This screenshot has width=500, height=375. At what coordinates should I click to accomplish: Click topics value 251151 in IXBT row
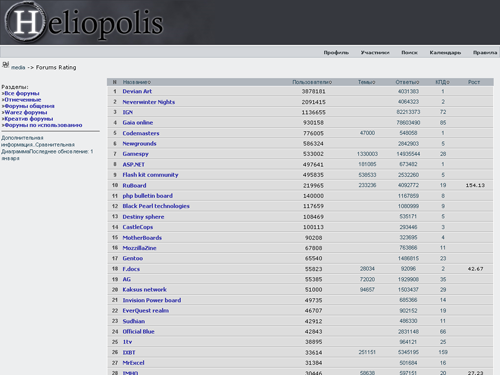point(367,353)
